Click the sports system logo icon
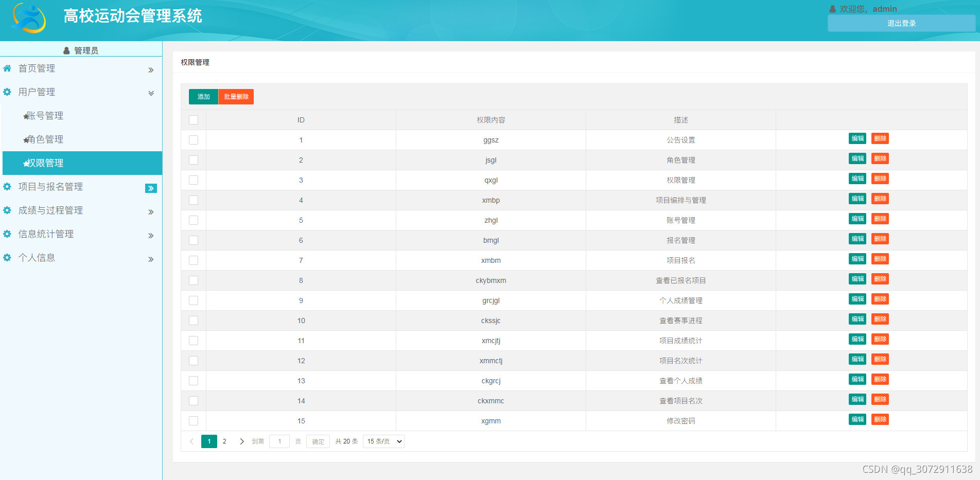This screenshot has width=980, height=480. [29, 18]
